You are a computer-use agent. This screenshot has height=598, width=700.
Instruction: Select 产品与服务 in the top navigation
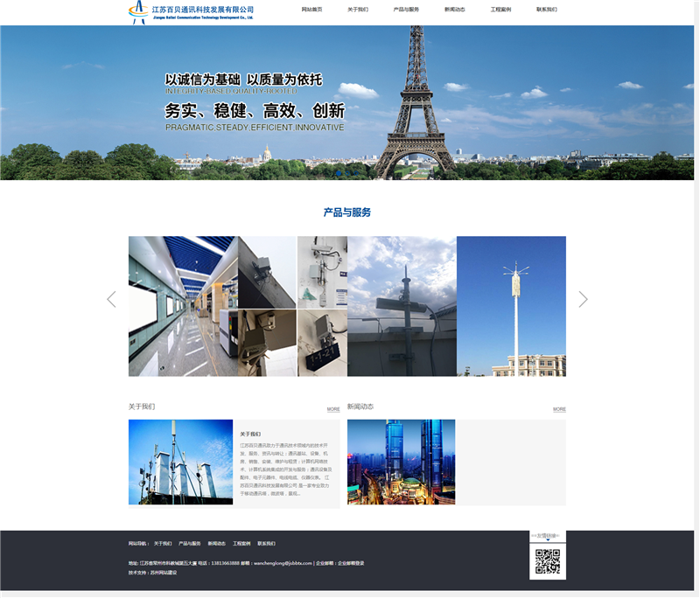click(x=406, y=10)
